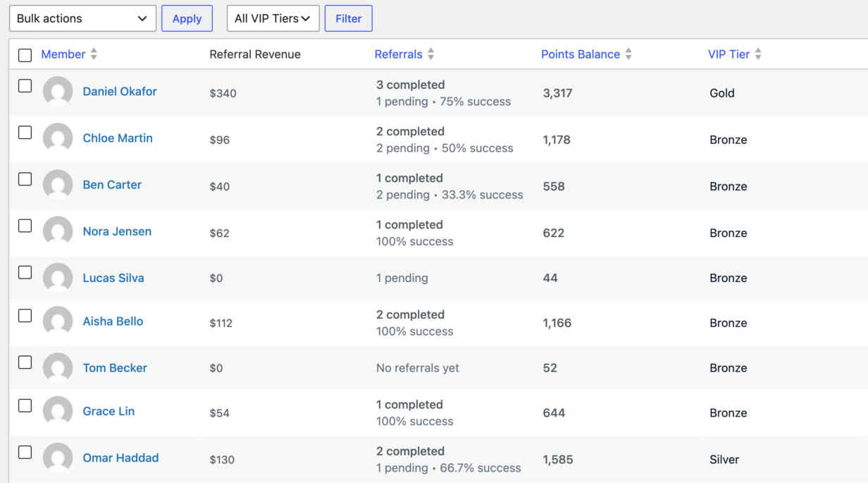This screenshot has height=483, width=868.
Task: Click the 1,166 points balance value
Action: pyautogui.click(x=557, y=323)
